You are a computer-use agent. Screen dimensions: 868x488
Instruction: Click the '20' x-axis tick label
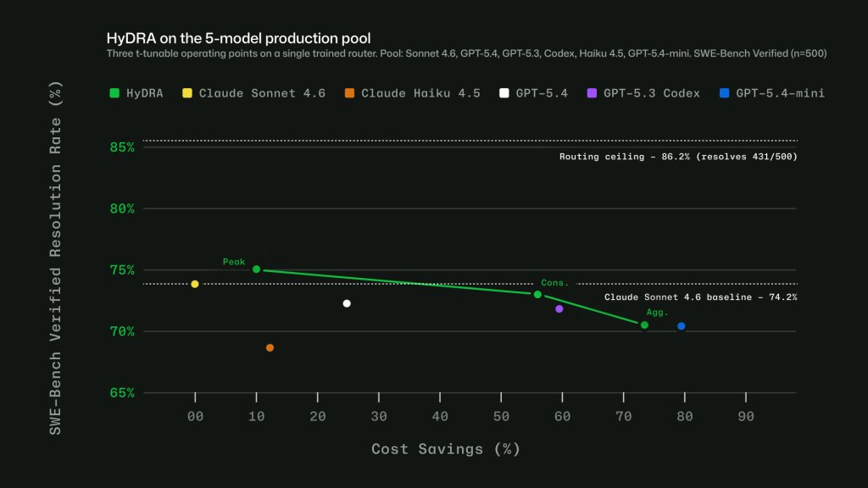[317, 417]
